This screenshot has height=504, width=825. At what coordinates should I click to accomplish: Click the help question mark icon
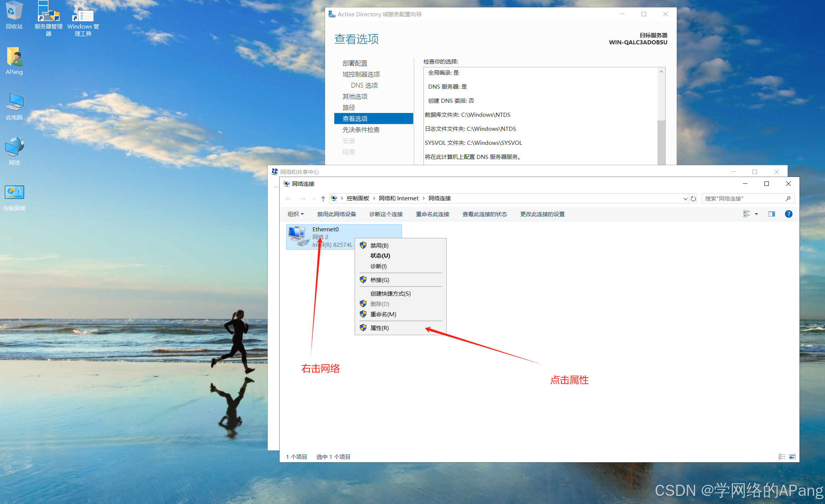click(x=788, y=214)
